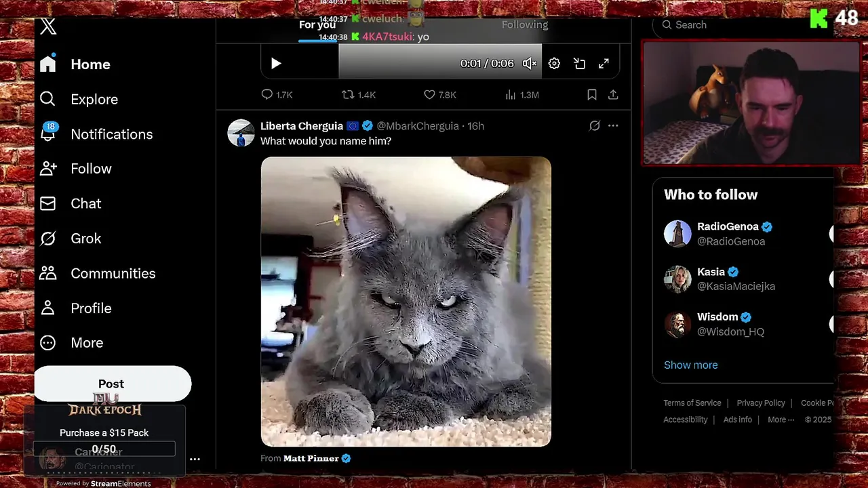Viewport: 868px width, 488px height.
Task: Open Chat messages
Action: (71, 203)
